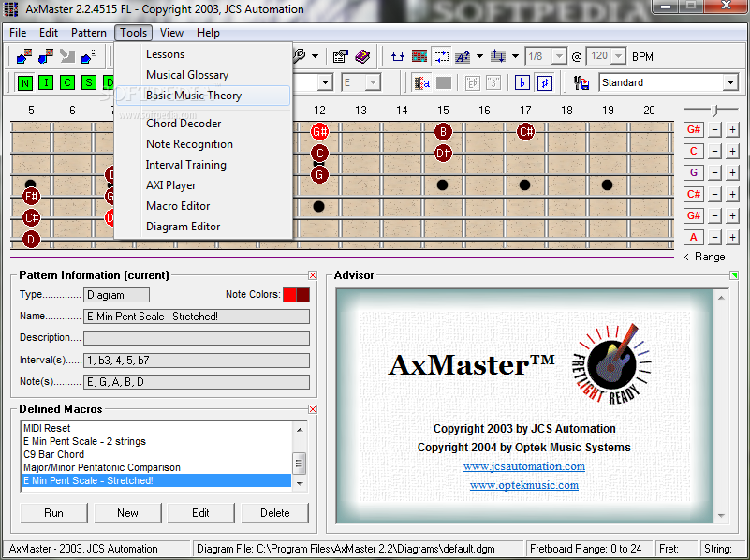Toggle the green C display button
750x560 pixels.
pyautogui.click(x=67, y=83)
